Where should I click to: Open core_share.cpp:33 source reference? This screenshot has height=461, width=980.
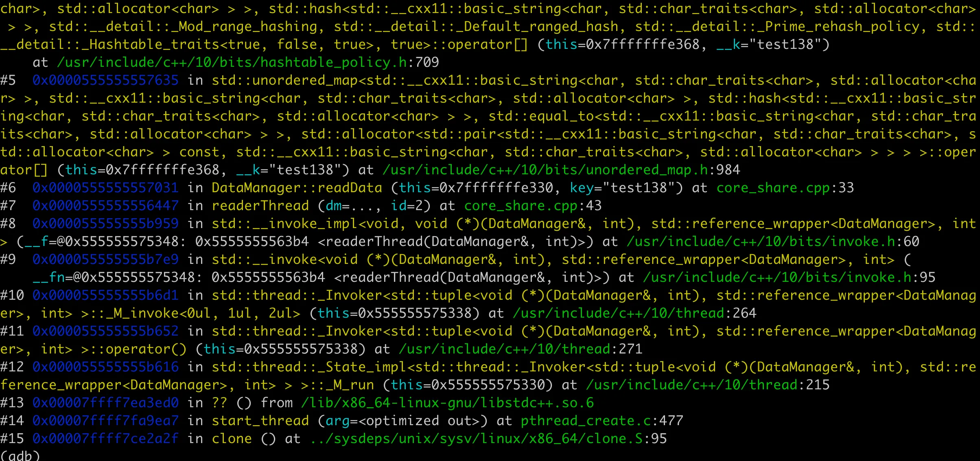coord(785,188)
